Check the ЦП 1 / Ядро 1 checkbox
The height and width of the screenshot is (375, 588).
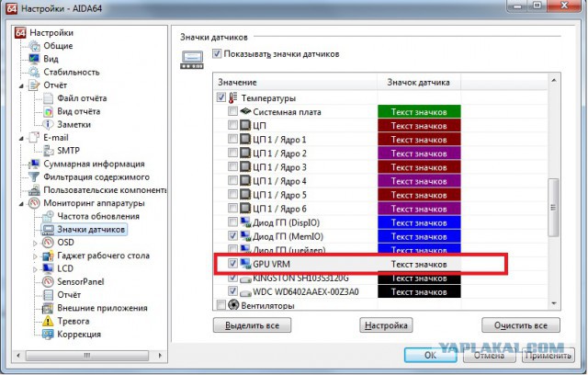pyautogui.click(x=232, y=139)
